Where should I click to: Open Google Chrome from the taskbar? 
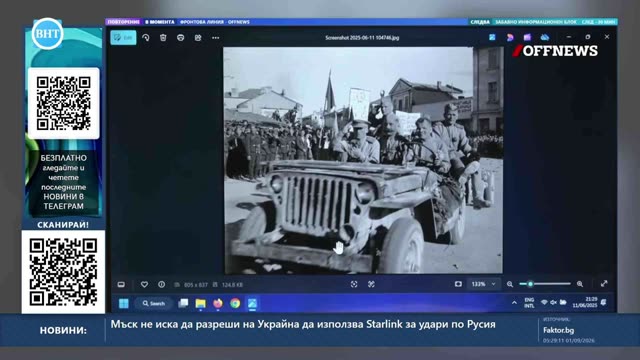[x=235, y=303]
